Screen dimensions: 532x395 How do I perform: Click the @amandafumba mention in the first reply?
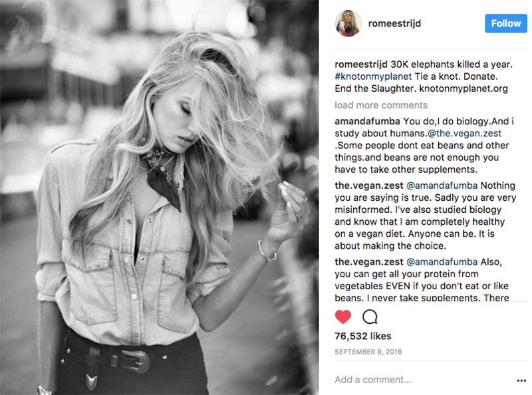tap(442, 186)
